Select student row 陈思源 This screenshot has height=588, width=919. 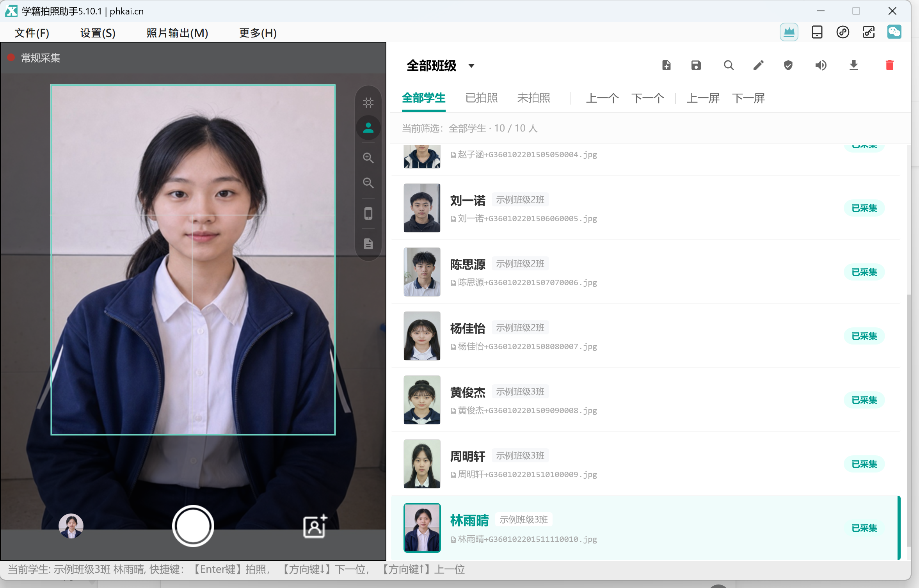(x=646, y=272)
